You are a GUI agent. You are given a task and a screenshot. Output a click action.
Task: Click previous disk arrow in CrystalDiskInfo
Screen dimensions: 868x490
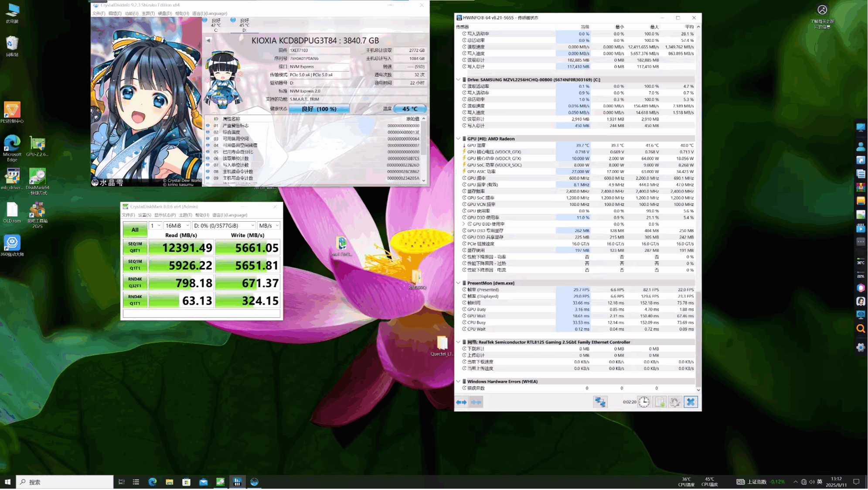click(x=208, y=40)
